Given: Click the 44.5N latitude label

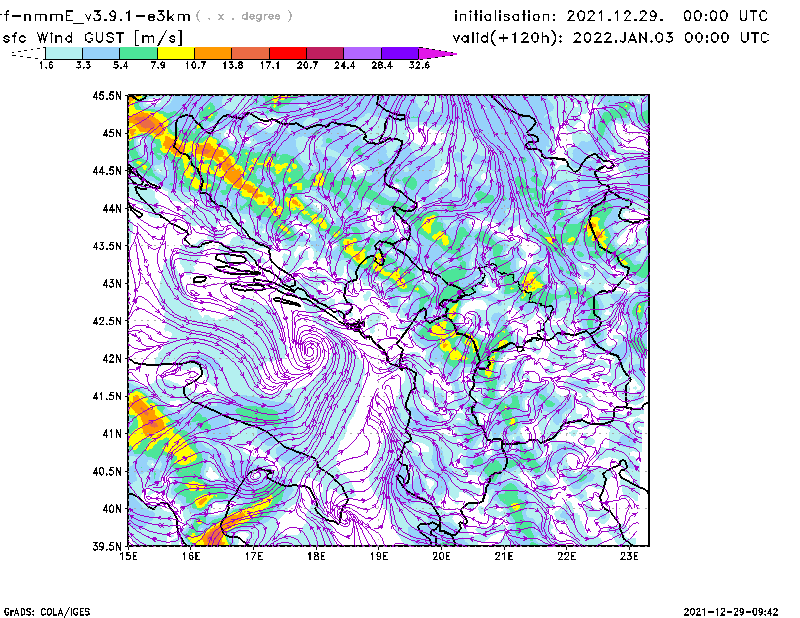Looking at the screenshot, I should tap(107, 170).
